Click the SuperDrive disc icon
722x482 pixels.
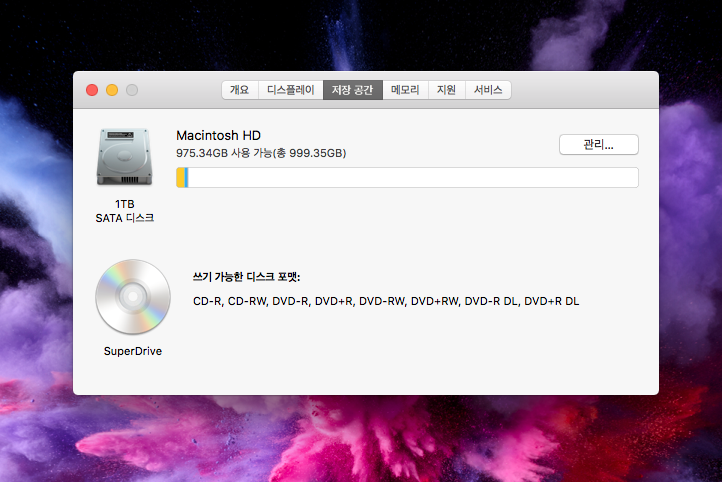[x=132, y=297]
